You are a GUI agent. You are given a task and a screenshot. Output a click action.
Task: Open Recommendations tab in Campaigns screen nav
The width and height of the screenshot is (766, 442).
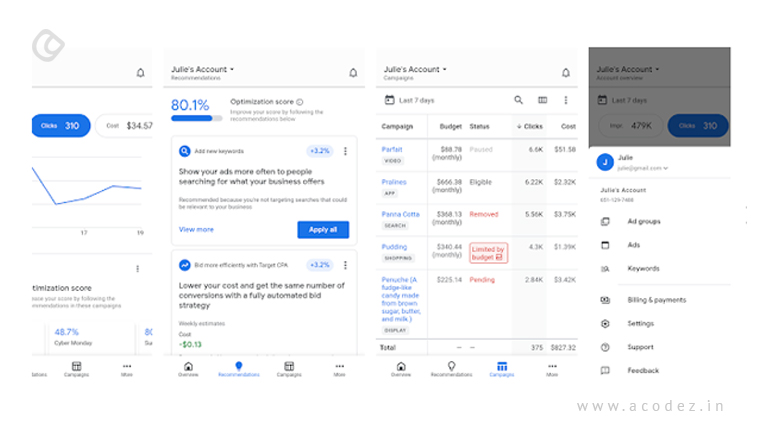click(451, 369)
